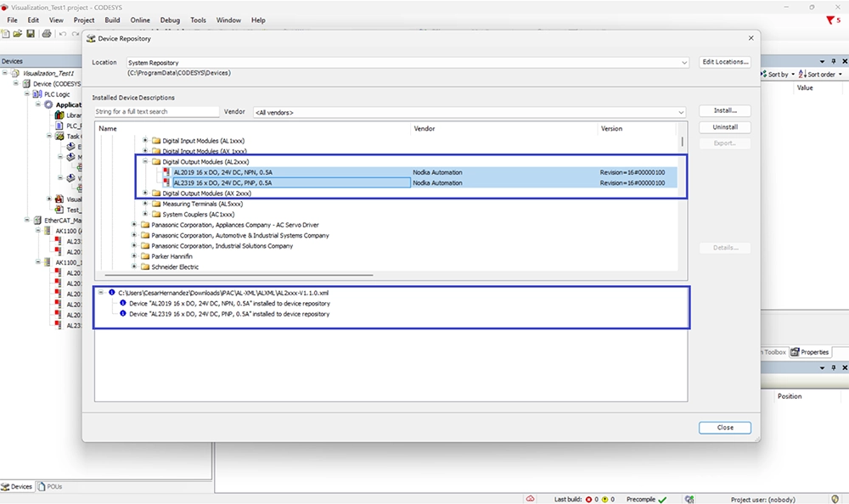The height and width of the screenshot is (504, 849).
Task: Select AL2019 16 x DO, 24V DC, NPN row
Action: pyautogui.click(x=419, y=172)
